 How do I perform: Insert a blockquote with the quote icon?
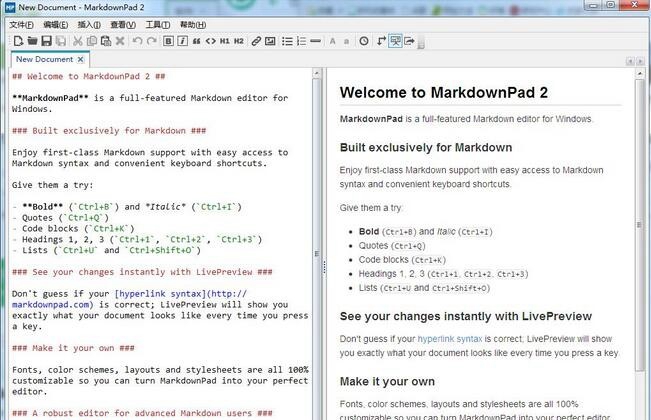click(x=196, y=41)
